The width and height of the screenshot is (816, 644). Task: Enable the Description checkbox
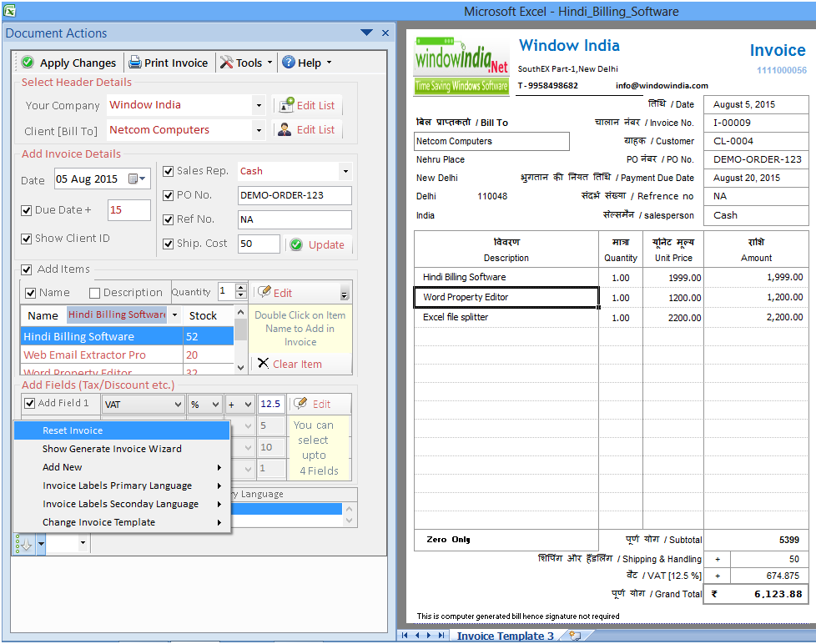point(95,293)
